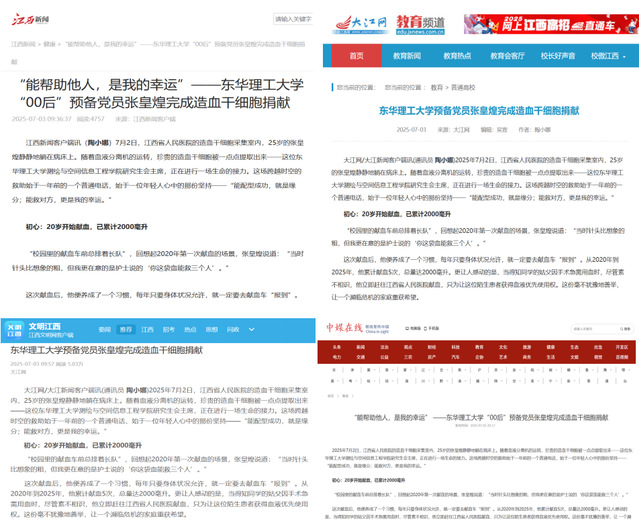Focus the keyword search box on 江西新闻 page

pos(293,19)
